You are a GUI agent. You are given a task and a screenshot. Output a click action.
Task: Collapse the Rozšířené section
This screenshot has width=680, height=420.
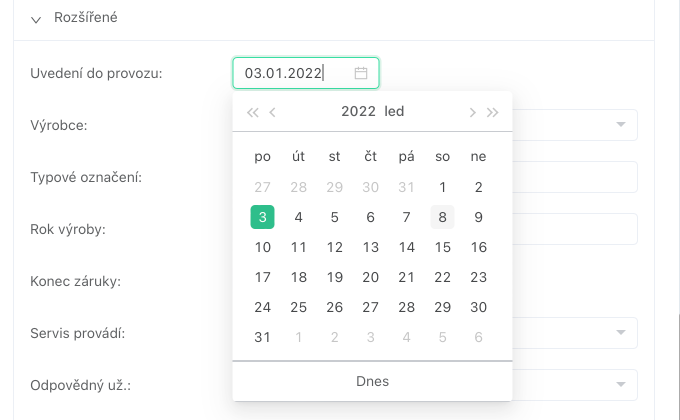37,18
